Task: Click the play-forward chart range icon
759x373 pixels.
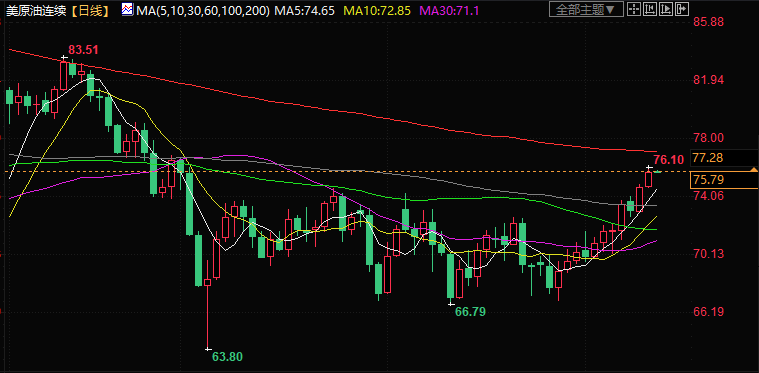Action: point(666,9)
